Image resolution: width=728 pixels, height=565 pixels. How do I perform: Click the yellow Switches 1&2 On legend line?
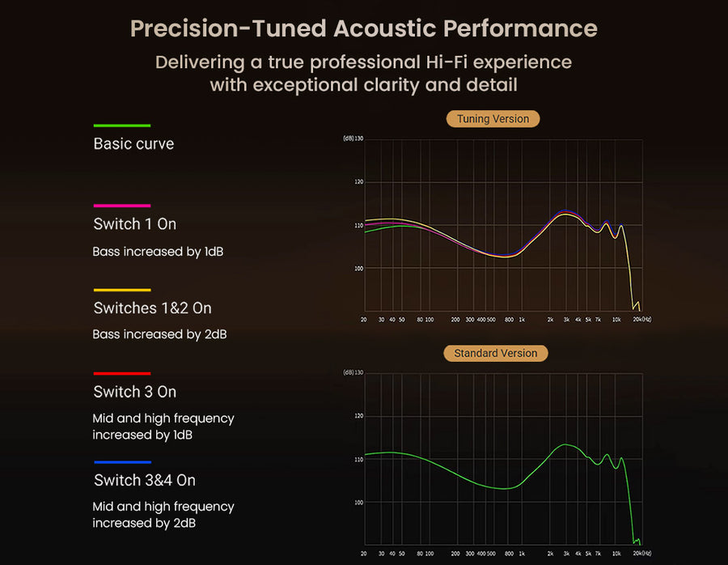click(122, 290)
